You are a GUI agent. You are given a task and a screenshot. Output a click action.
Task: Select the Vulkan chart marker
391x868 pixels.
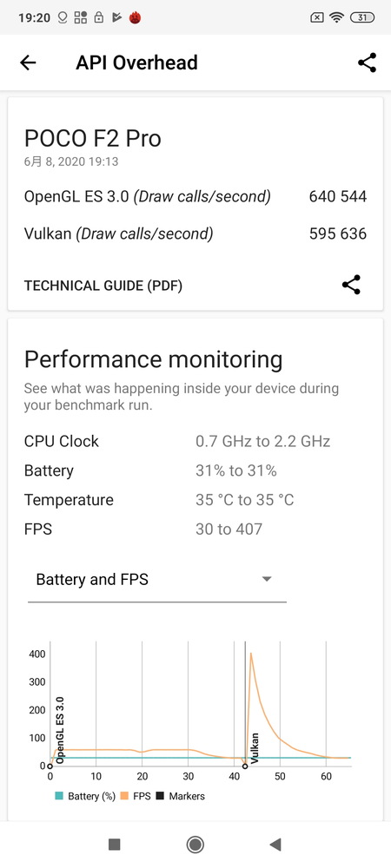click(255, 748)
